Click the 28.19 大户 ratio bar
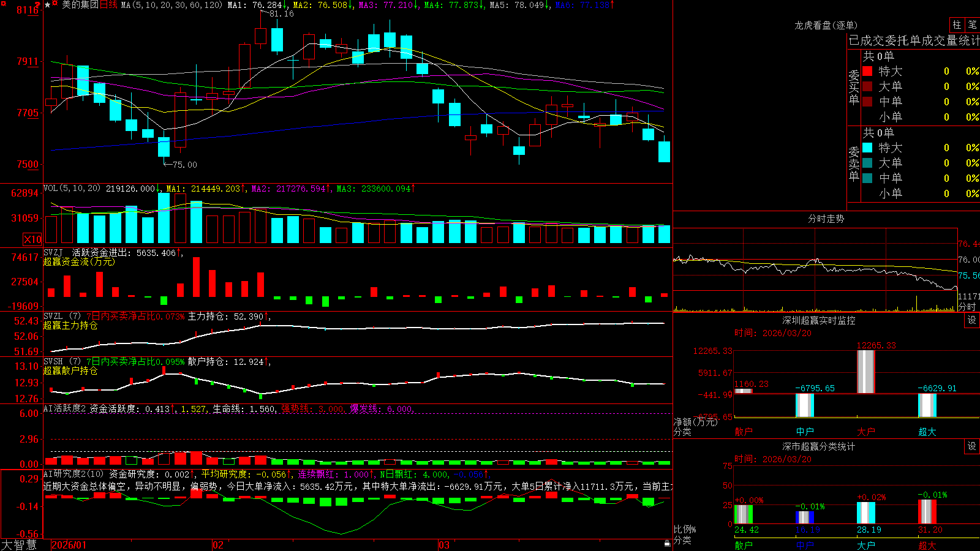980x551 pixels. (866, 513)
